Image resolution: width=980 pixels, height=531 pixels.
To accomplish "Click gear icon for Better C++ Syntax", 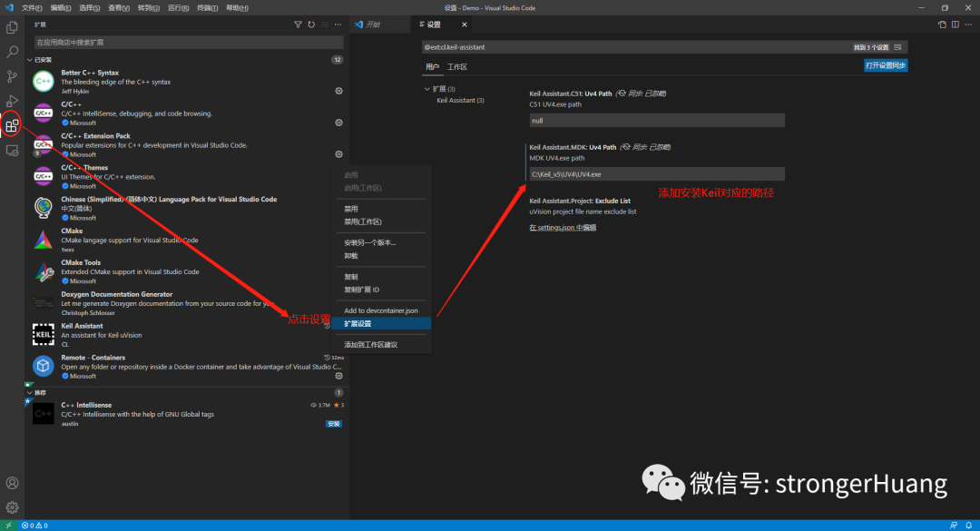I will (x=338, y=91).
